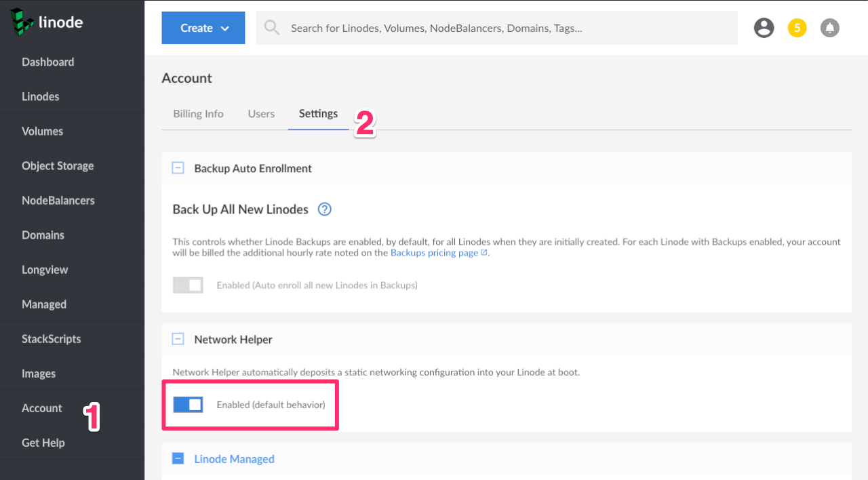Click help icon beside Back Up All New Linodes
The width and height of the screenshot is (868, 480).
(325, 209)
